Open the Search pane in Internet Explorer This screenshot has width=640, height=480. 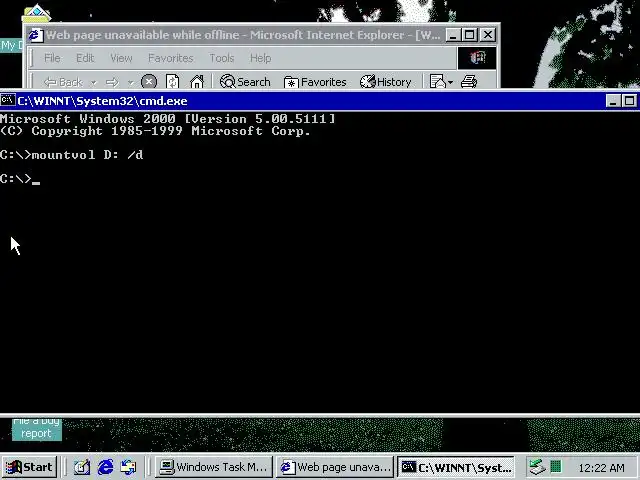point(245,82)
